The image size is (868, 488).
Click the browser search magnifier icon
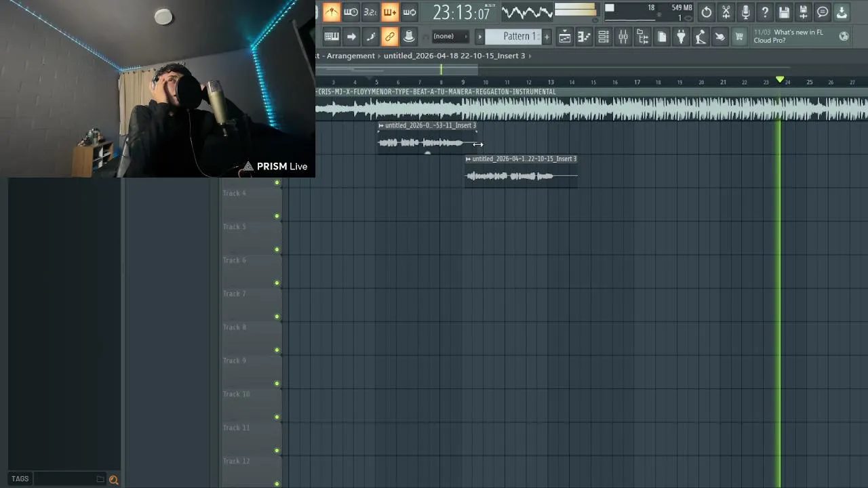(113, 479)
